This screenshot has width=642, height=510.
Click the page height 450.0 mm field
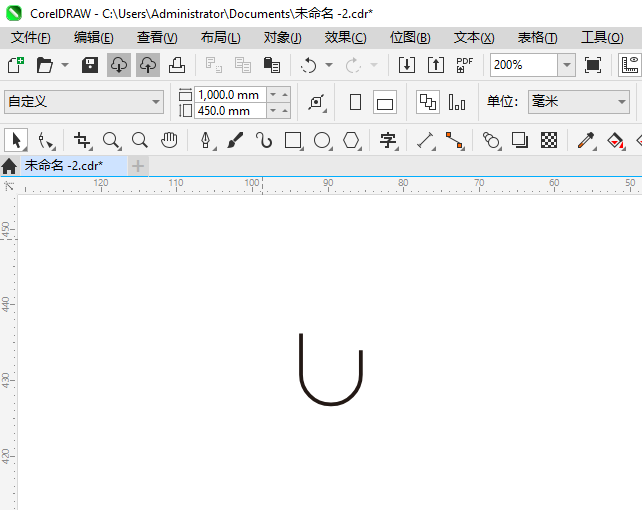230,111
